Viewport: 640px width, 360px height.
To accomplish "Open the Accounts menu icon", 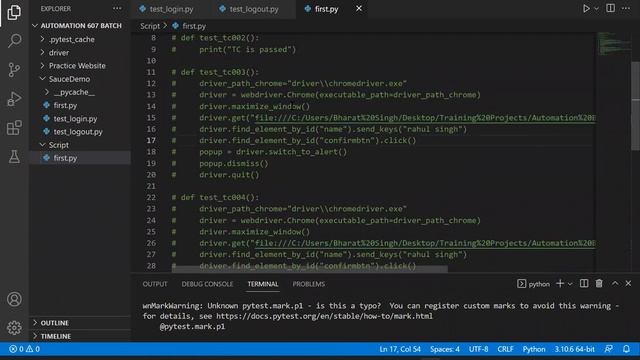I will point(14,299).
